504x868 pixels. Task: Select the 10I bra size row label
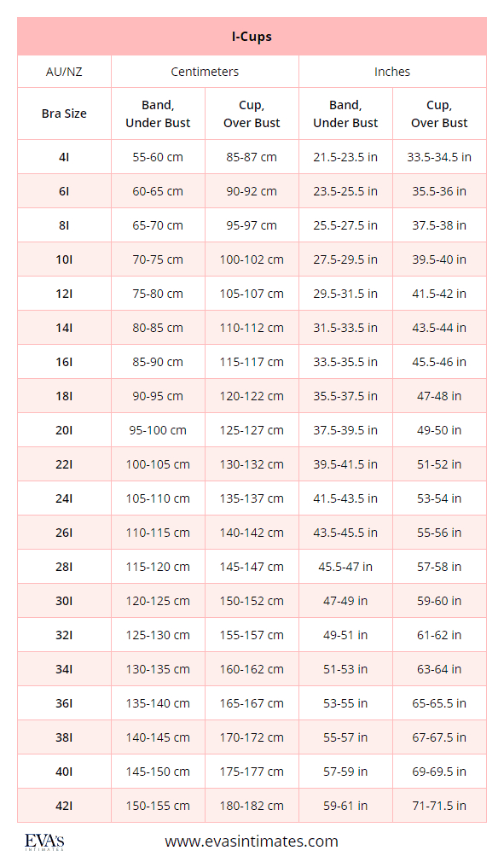click(x=64, y=259)
